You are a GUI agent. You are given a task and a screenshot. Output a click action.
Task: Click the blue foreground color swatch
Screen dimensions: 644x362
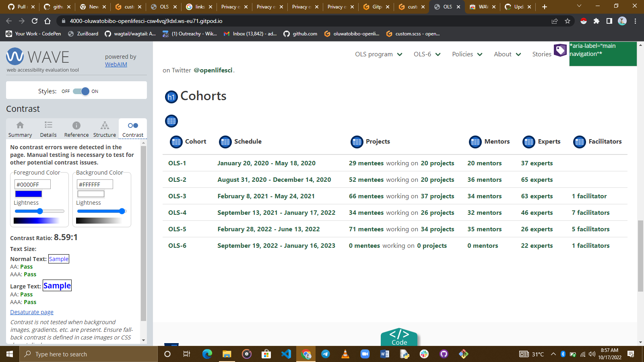point(29,194)
